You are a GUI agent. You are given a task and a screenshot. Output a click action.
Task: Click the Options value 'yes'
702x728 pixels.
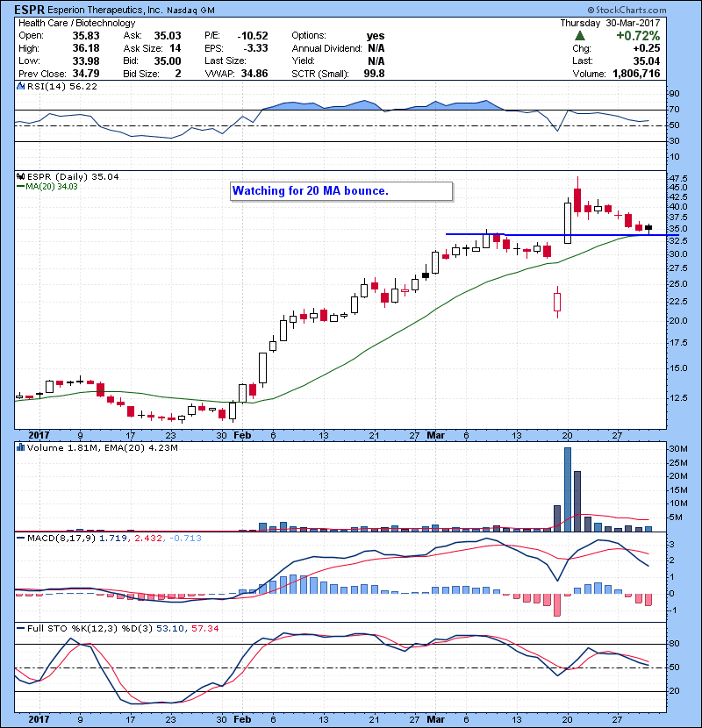coord(376,36)
